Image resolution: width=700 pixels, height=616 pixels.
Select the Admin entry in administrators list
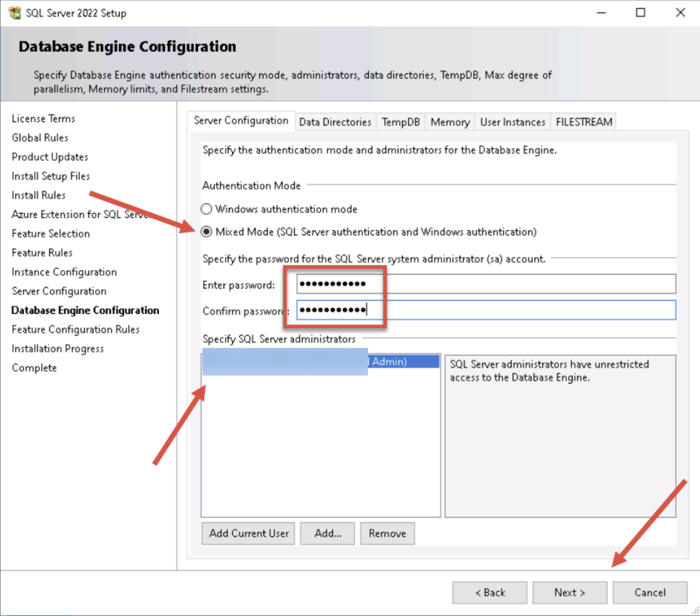point(321,361)
